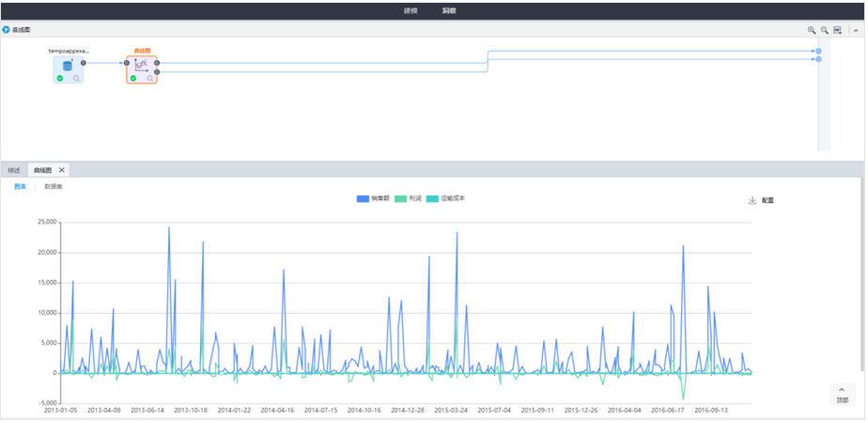The width and height of the screenshot is (868, 423).
Task: Click the 曲线图 node's input port
Action: 127,63
